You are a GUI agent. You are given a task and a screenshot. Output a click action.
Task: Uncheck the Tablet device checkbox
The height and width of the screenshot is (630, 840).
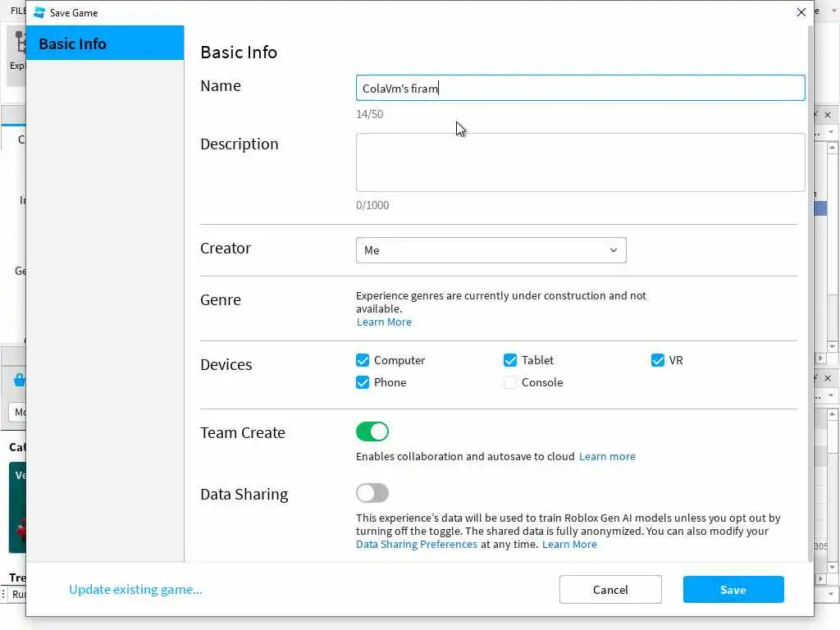(510, 360)
